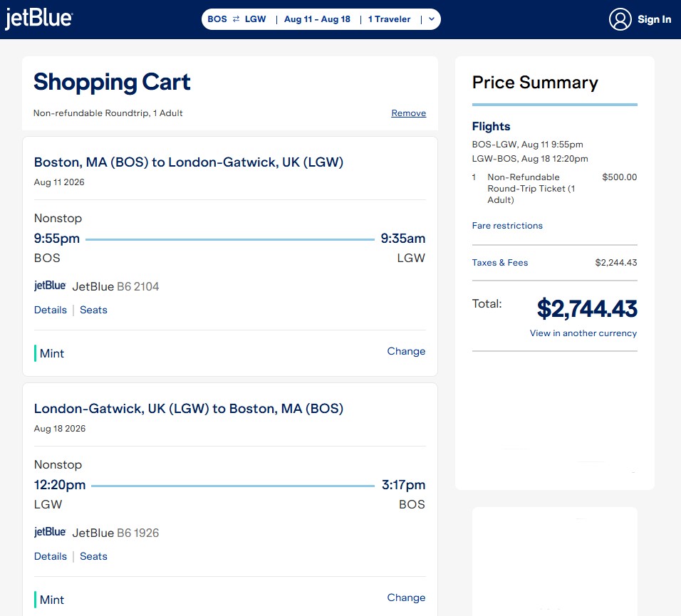Open the Aug 11 - Aug 18 date selector
The width and height of the screenshot is (681, 616).
[317, 19]
